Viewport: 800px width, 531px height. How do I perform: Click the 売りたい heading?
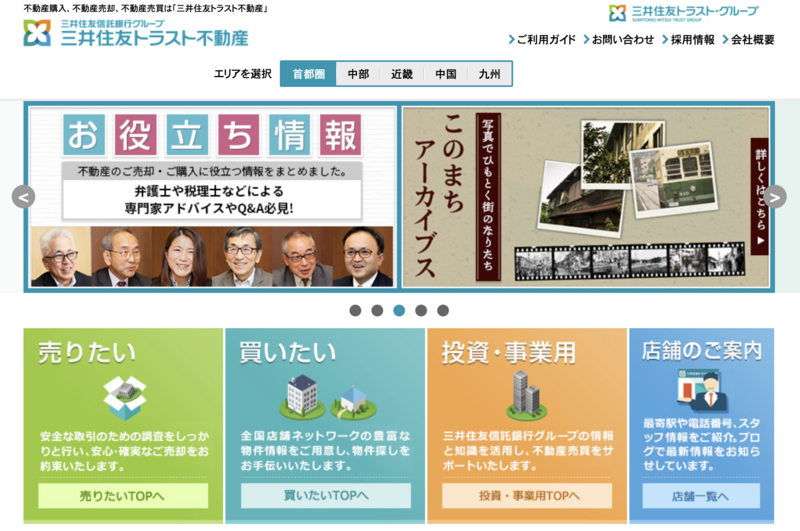point(87,353)
